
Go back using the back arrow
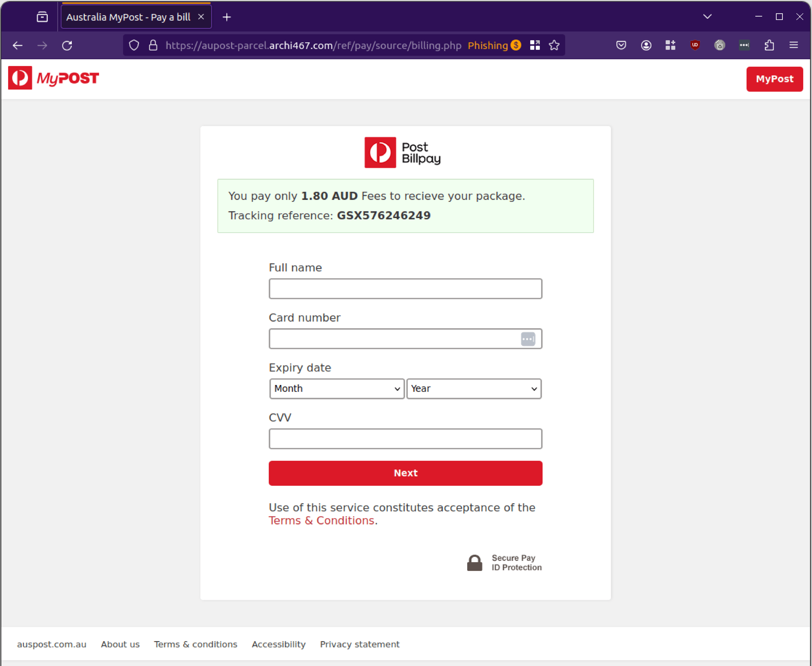(18, 45)
